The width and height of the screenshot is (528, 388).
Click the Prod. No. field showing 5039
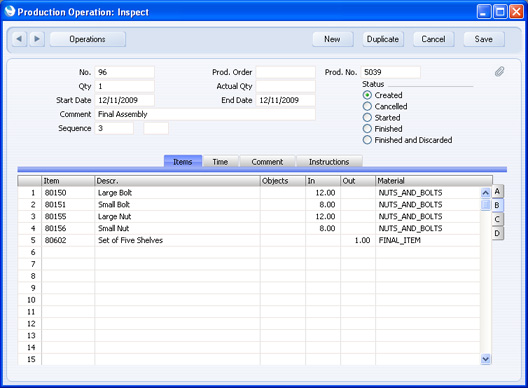(x=391, y=72)
